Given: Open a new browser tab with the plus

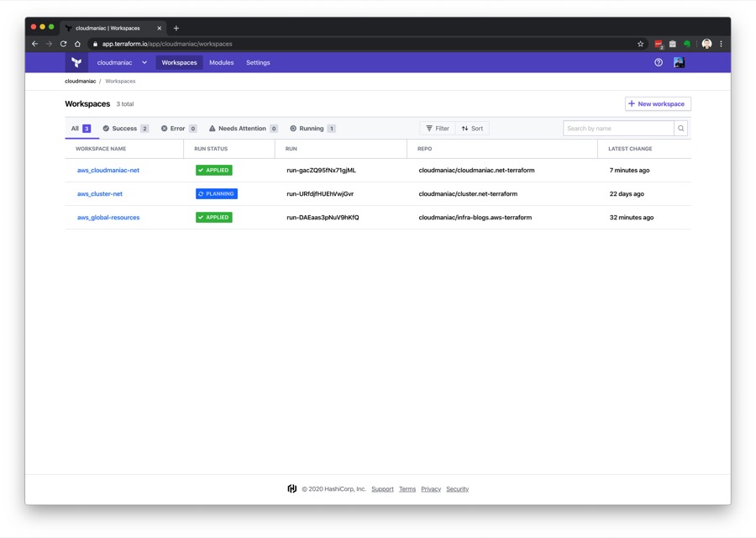Looking at the screenshot, I should (x=176, y=28).
